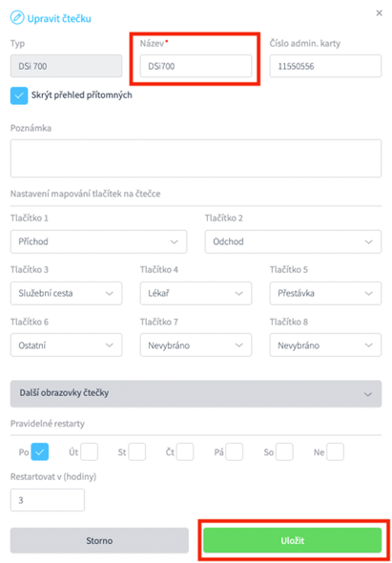Uncheck Skrýt přehled přítomných checkbox
This screenshot has height=563, width=392.
pos(19,95)
